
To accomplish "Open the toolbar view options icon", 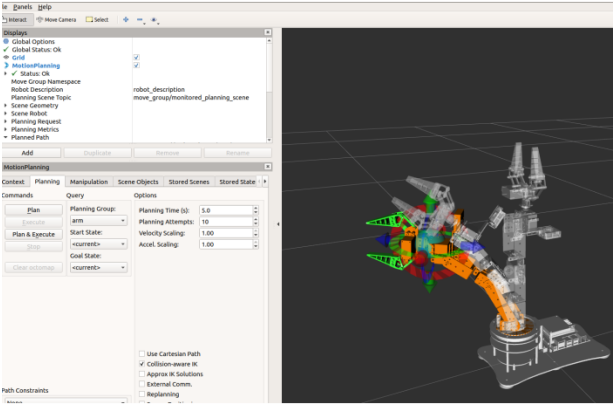I will click(154, 19).
